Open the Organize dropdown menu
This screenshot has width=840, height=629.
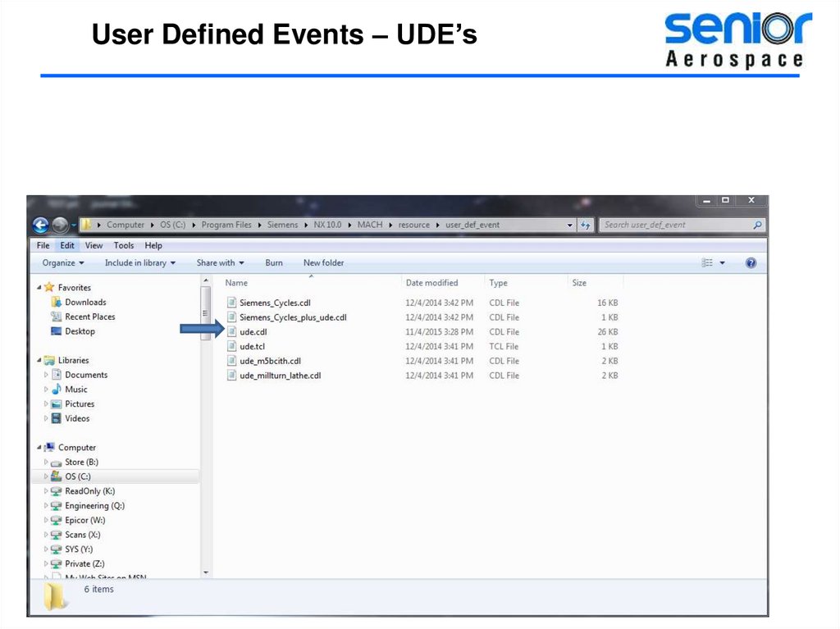pos(63,263)
